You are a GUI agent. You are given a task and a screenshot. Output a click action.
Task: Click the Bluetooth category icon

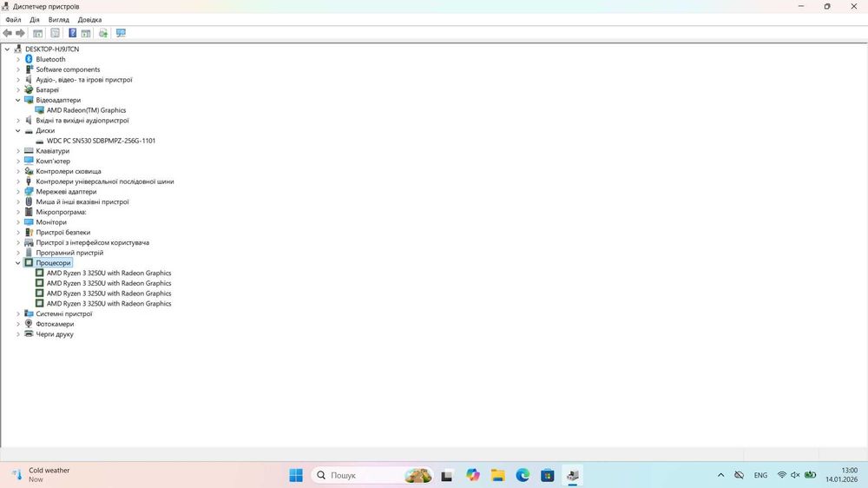click(x=29, y=59)
